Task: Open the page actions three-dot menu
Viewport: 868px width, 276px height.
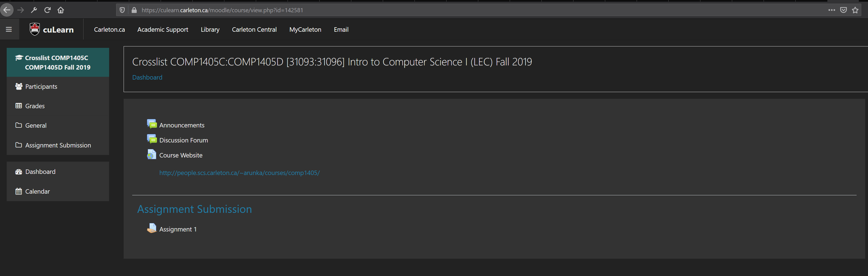Action: pos(832,10)
